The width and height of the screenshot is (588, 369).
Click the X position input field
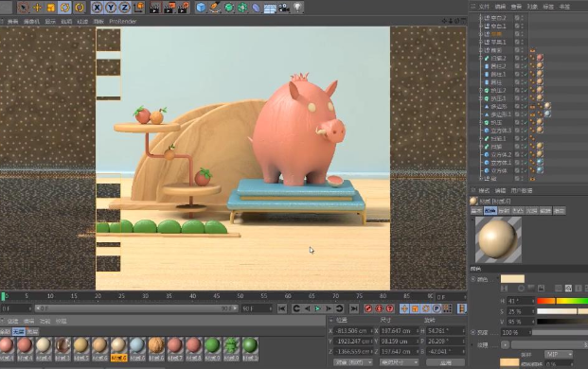tap(352, 331)
